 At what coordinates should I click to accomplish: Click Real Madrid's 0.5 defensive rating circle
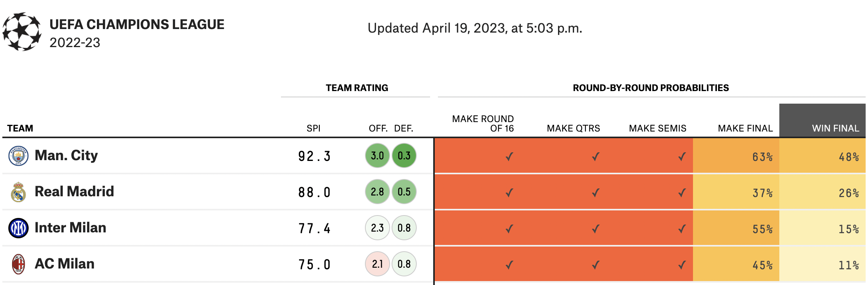[x=404, y=192]
